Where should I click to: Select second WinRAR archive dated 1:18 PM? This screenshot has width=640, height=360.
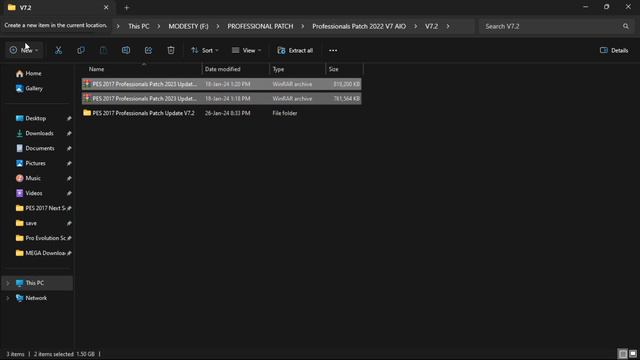pos(222,98)
